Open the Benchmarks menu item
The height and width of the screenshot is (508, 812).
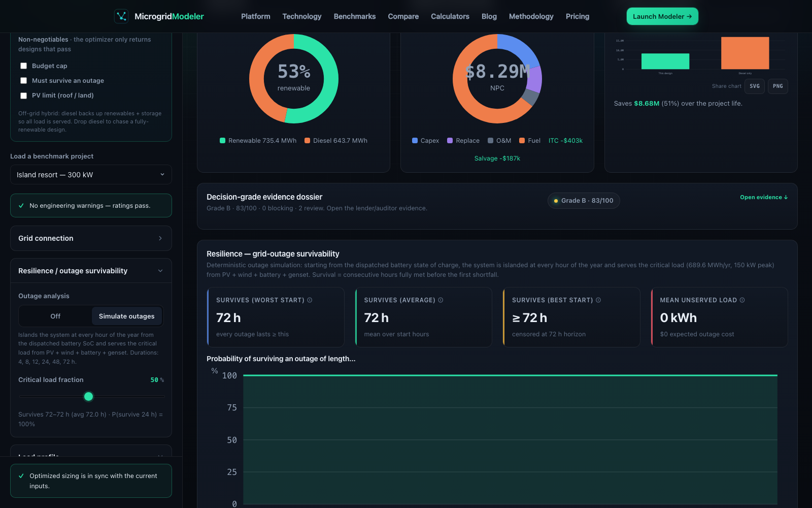pos(355,16)
